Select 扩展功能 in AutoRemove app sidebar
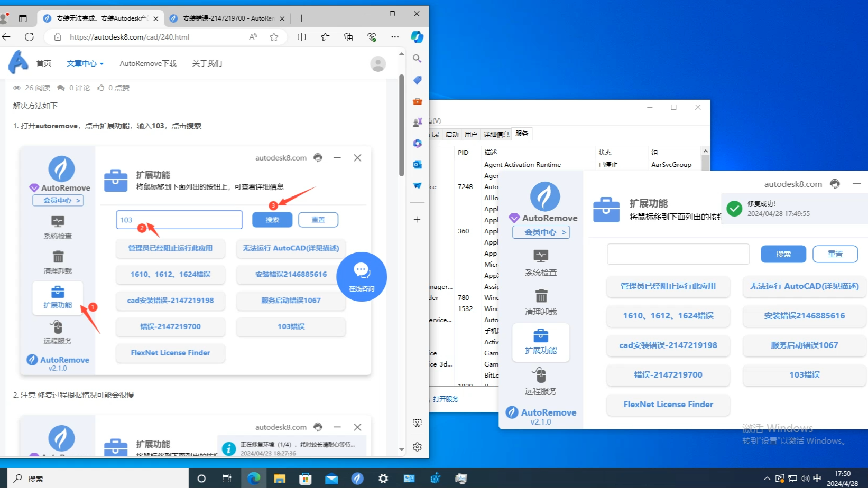Viewport: 868px width, 488px height. coord(541,342)
